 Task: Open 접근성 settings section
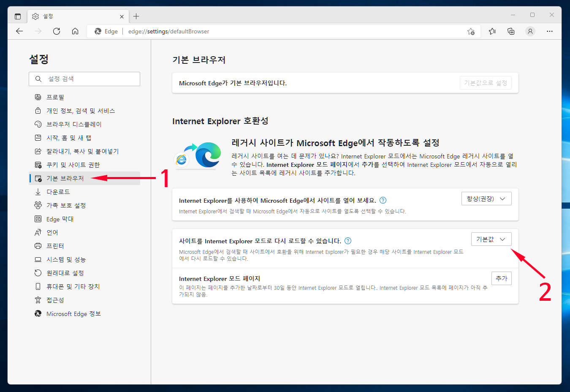(84, 300)
